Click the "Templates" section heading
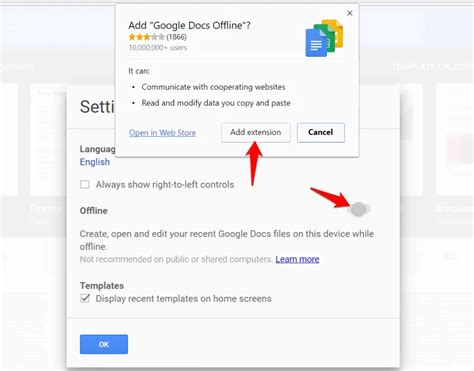The height and width of the screenshot is (371, 474). (102, 286)
